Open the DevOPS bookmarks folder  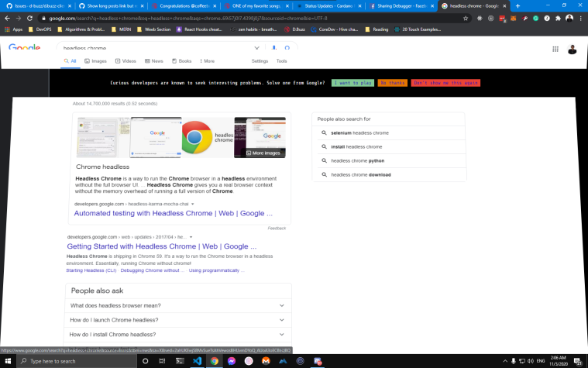40,29
